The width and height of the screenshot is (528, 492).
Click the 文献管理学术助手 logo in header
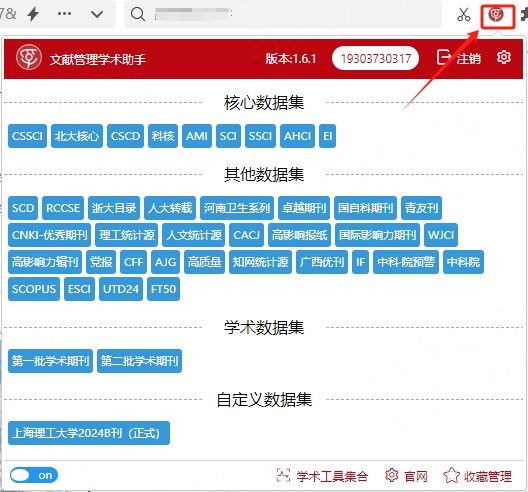tap(29, 58)
